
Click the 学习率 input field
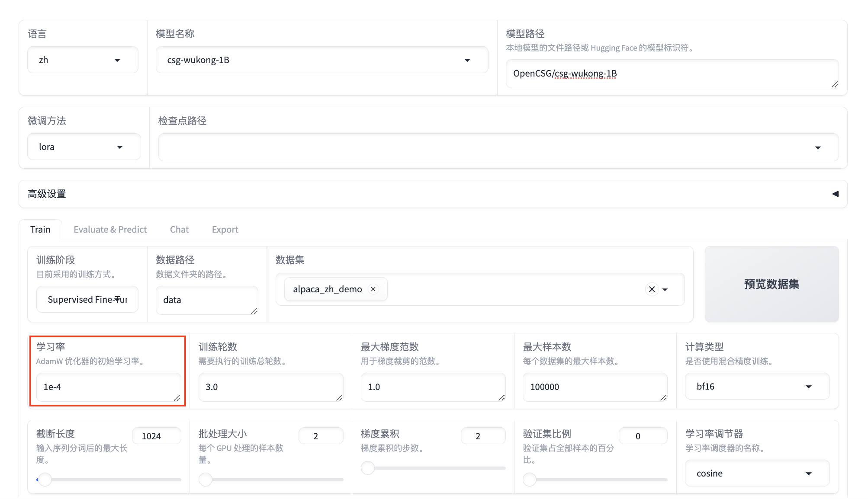108,387
